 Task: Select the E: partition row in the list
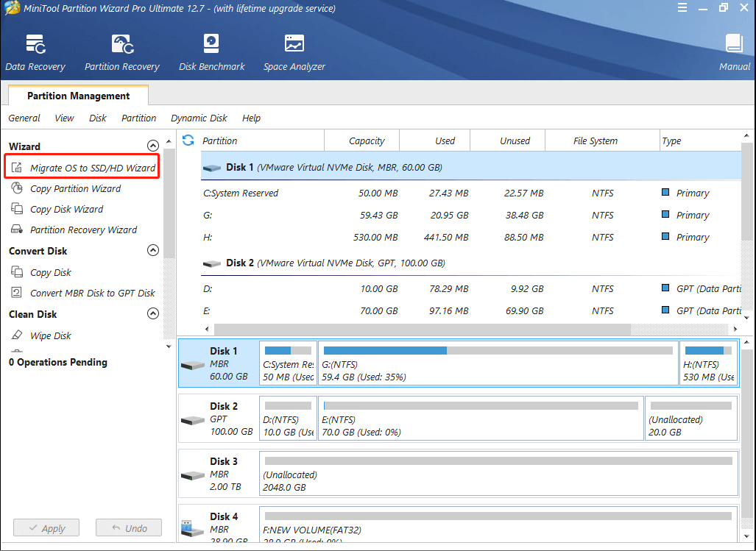click(x=471, y=311)
